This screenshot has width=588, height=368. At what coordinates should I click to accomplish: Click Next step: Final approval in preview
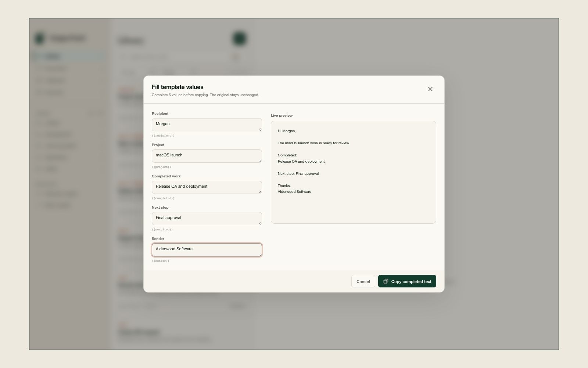298,174
